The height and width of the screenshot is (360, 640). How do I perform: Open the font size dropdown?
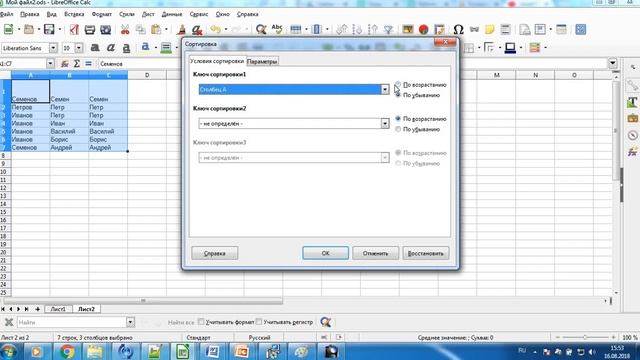pos(79,48)
